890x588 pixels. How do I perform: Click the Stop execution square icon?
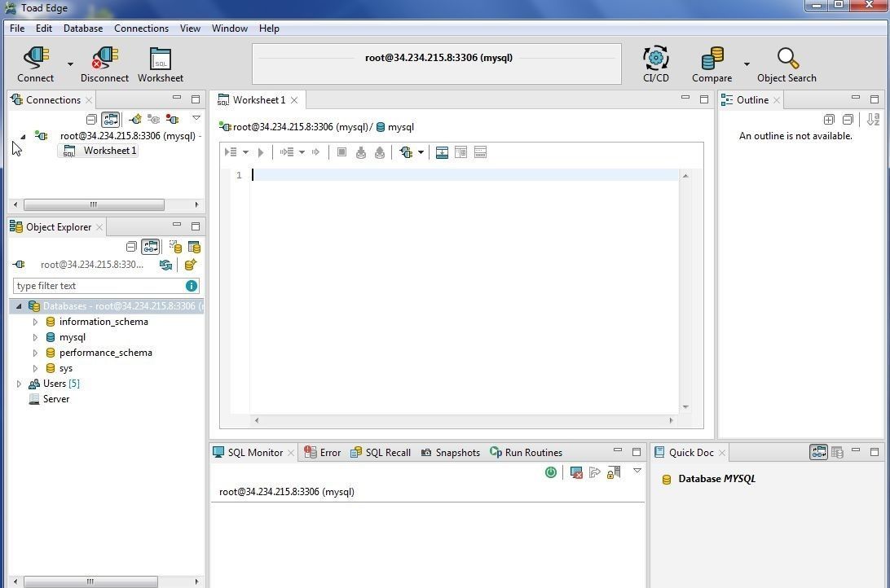[341, 152]
